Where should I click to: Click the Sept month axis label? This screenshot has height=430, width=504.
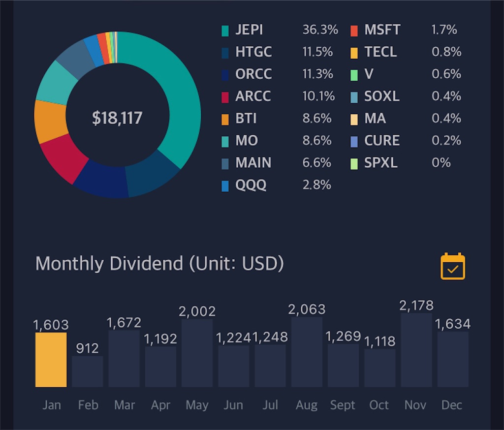pyautogui.click(x=343, y=405)
